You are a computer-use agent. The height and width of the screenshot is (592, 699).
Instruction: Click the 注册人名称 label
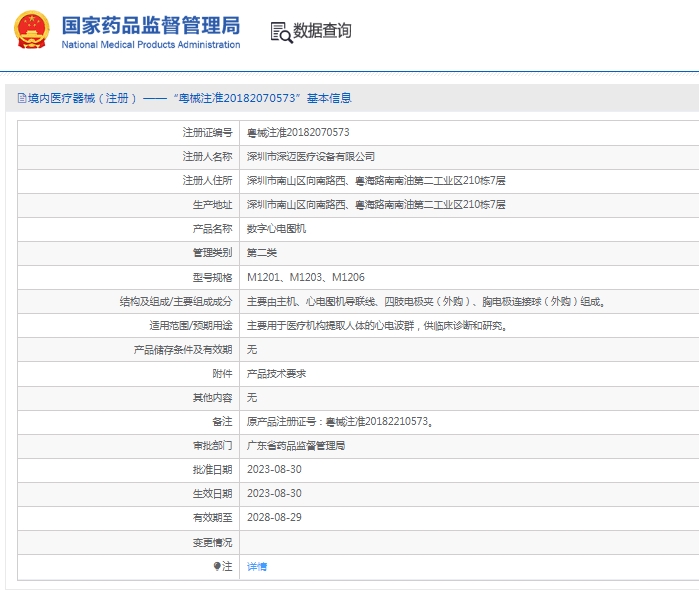[x=207, y=156]
